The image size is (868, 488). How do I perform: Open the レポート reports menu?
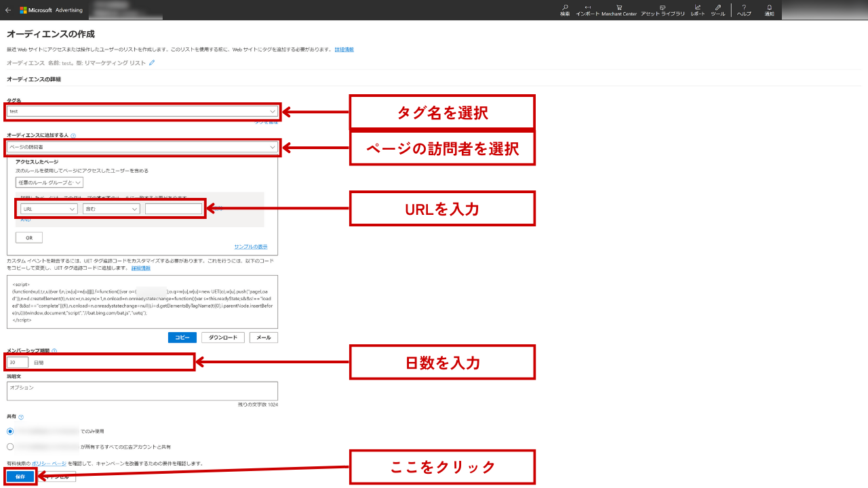tap(698, 10)
